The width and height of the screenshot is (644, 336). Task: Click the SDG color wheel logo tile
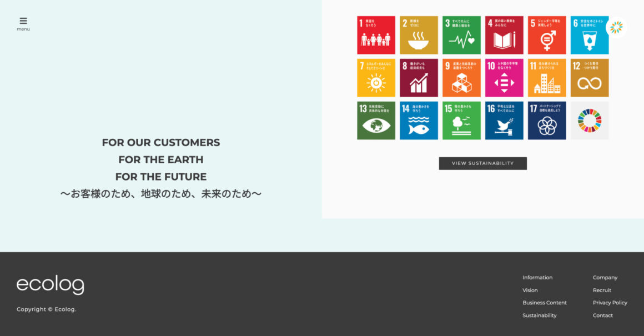pos(590,121)
